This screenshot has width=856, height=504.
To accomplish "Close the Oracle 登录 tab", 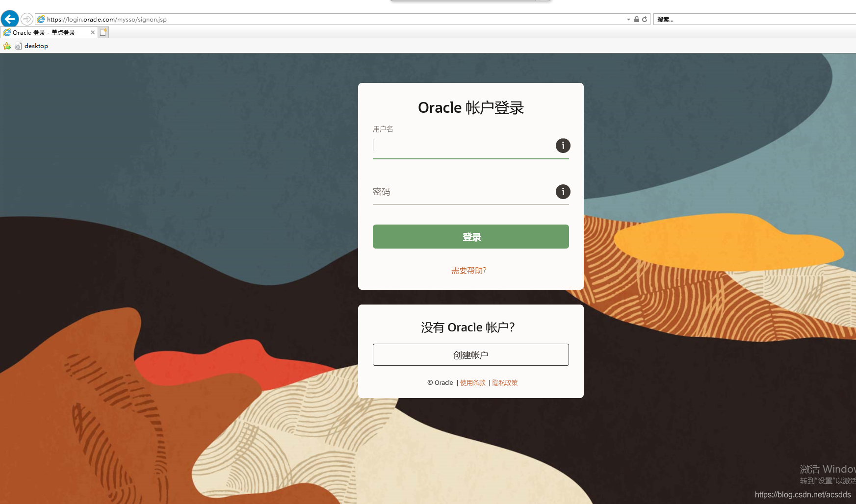I will tap(93, 32).
